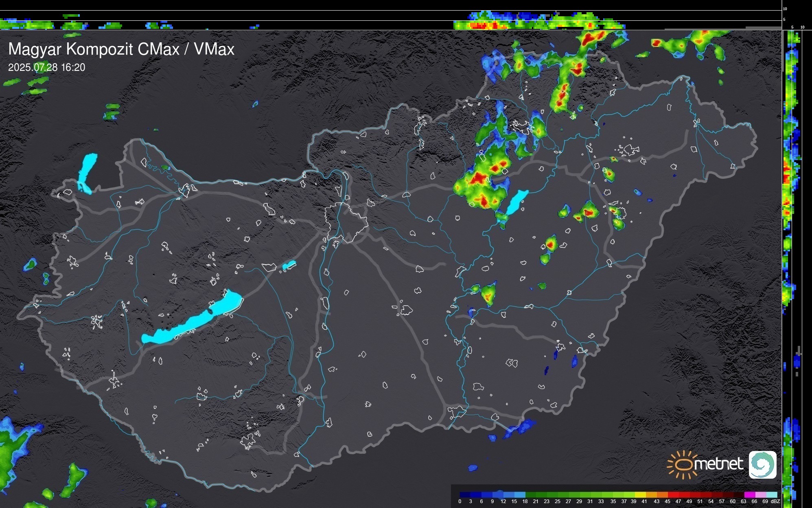
Task: Click the 2025.07.28 16:20 timestamp
Action: click(x=46, y=68)
